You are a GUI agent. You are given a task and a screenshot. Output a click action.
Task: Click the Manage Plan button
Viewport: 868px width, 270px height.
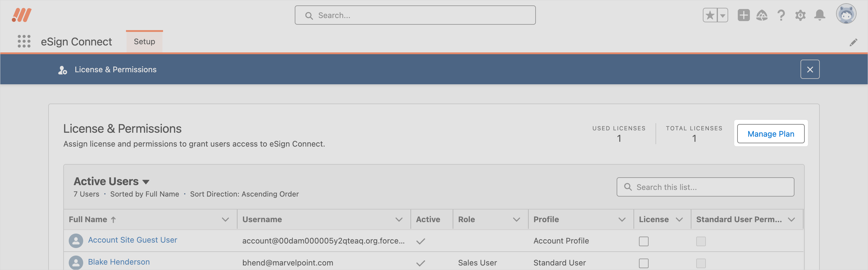tap(770, 134)
